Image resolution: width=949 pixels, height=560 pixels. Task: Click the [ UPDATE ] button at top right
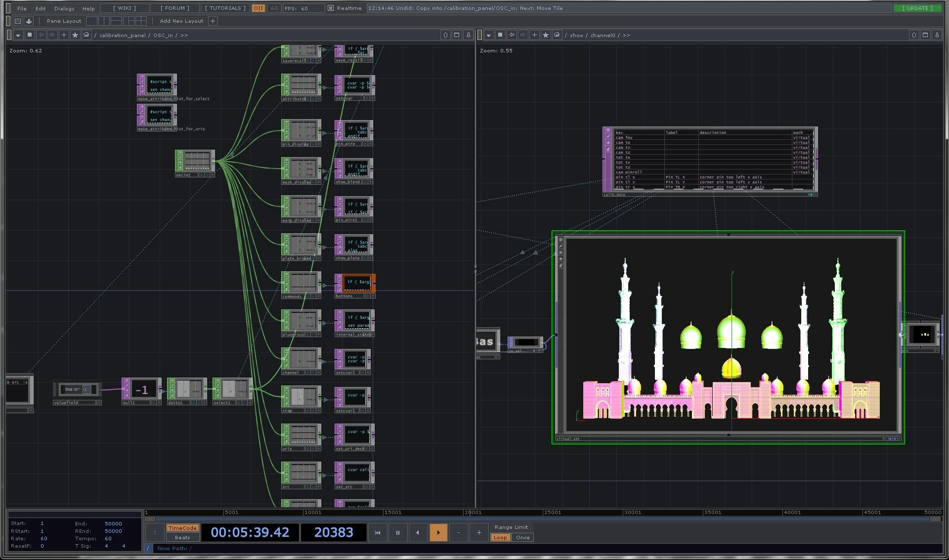pyautogui.click(x=917, y=8)
